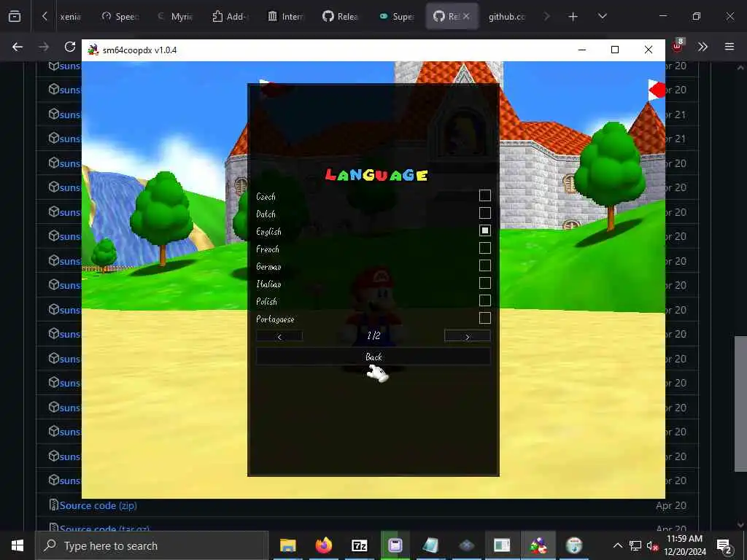
Task: Open the Source code (zip) link
Action: (x=98, y=506)
